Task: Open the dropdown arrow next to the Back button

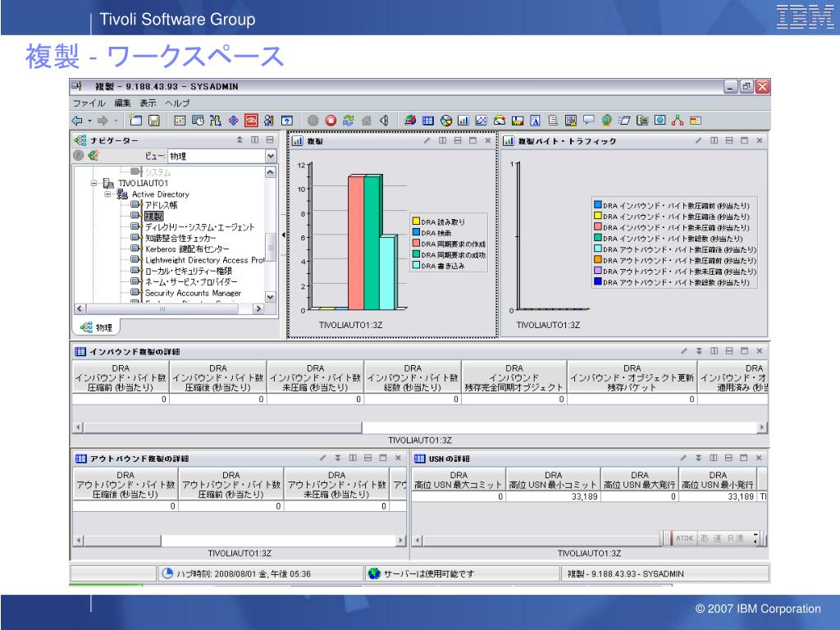Action: coord(89,121)
